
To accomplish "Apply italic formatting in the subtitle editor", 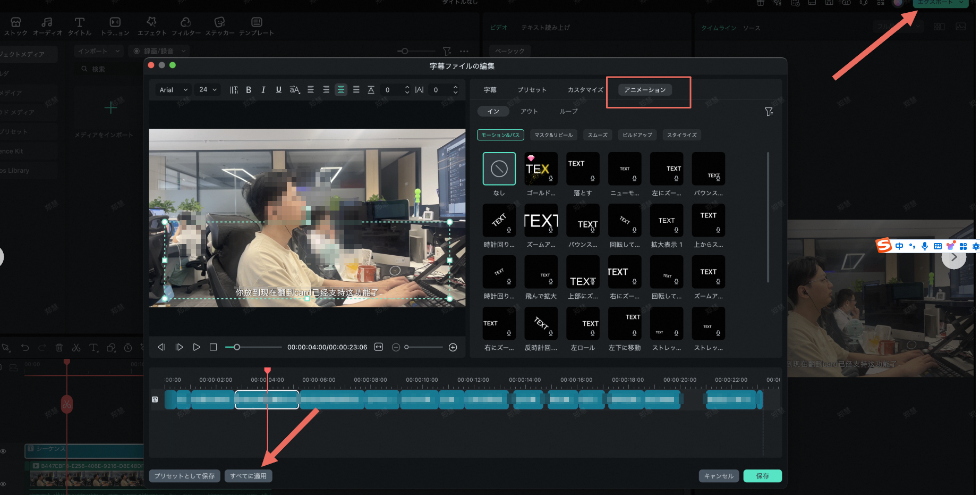I will (x=263, y=89).
